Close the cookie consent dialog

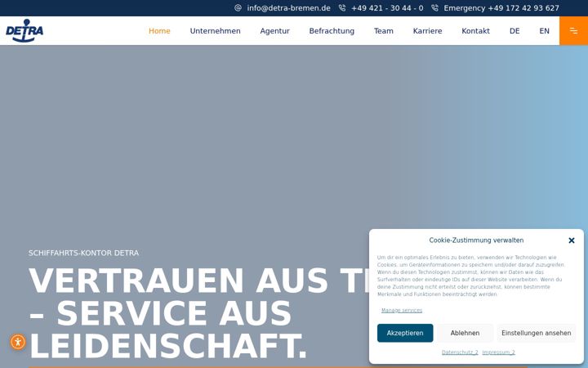coord(571,240)
